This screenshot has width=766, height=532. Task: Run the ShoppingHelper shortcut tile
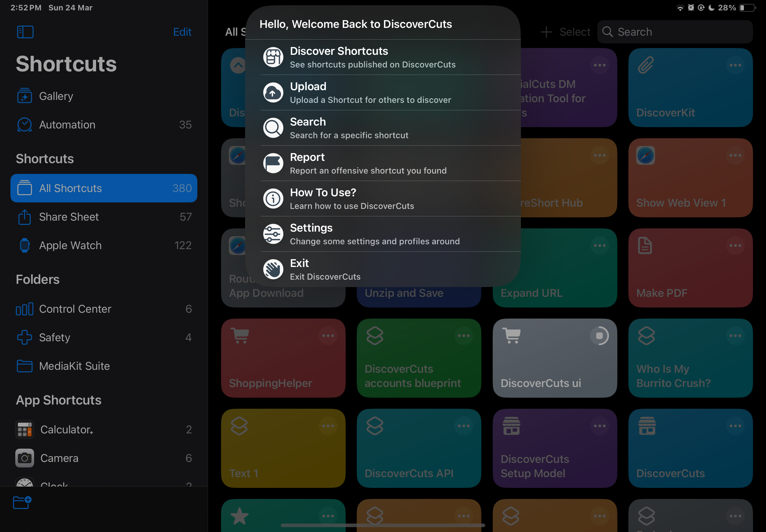(x=283, y=358)
